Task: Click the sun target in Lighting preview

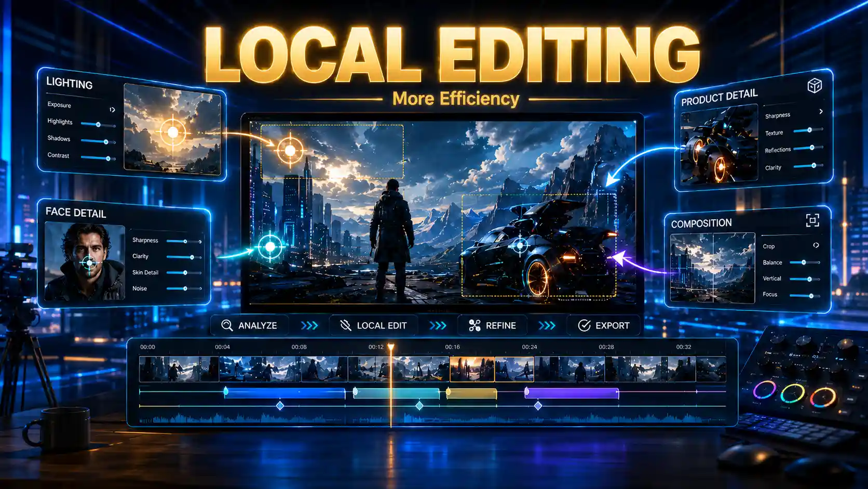Action: pos(173,132)
